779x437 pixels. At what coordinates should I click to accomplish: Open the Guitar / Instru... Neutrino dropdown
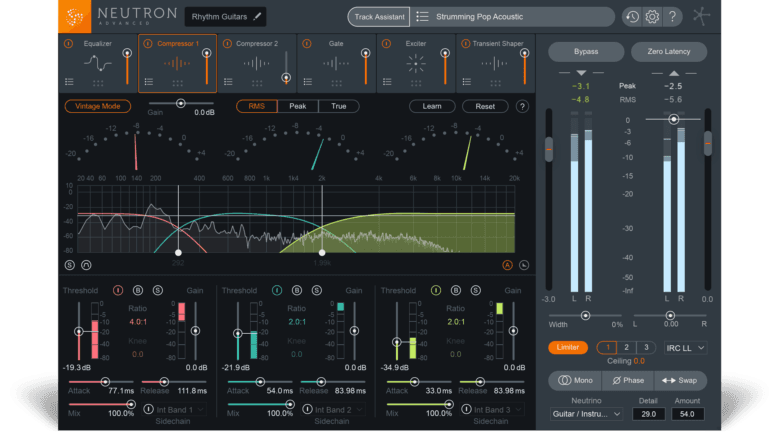pos(586,414)
